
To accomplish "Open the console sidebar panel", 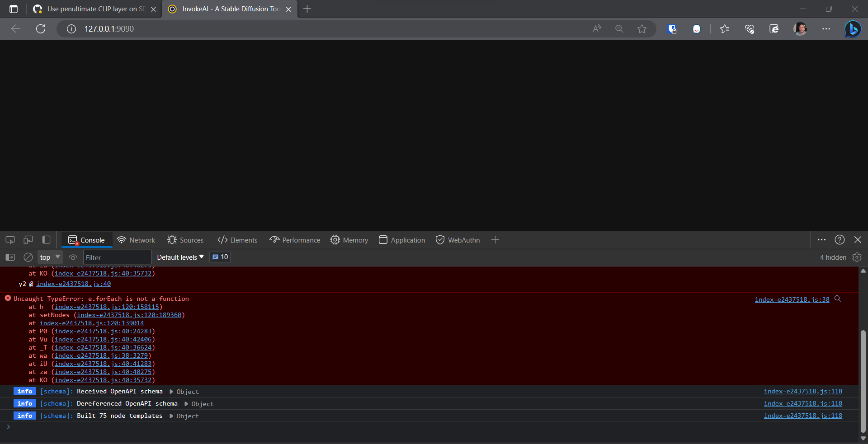I will 9,257.
